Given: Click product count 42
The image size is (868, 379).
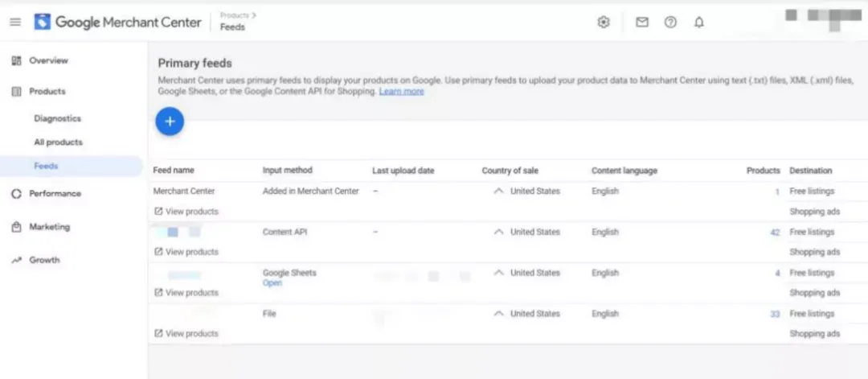Looking at the screenshot, I should click(x=775, y=233).
